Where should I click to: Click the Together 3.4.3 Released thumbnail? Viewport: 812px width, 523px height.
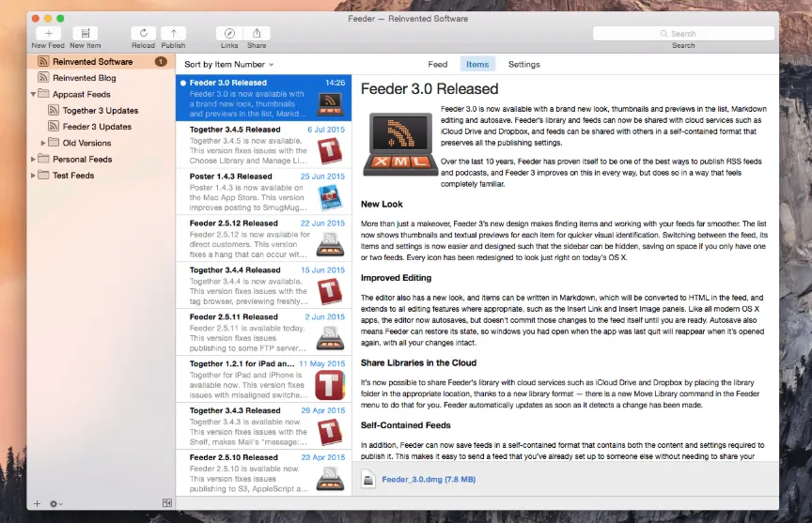(x=330, y=432)
